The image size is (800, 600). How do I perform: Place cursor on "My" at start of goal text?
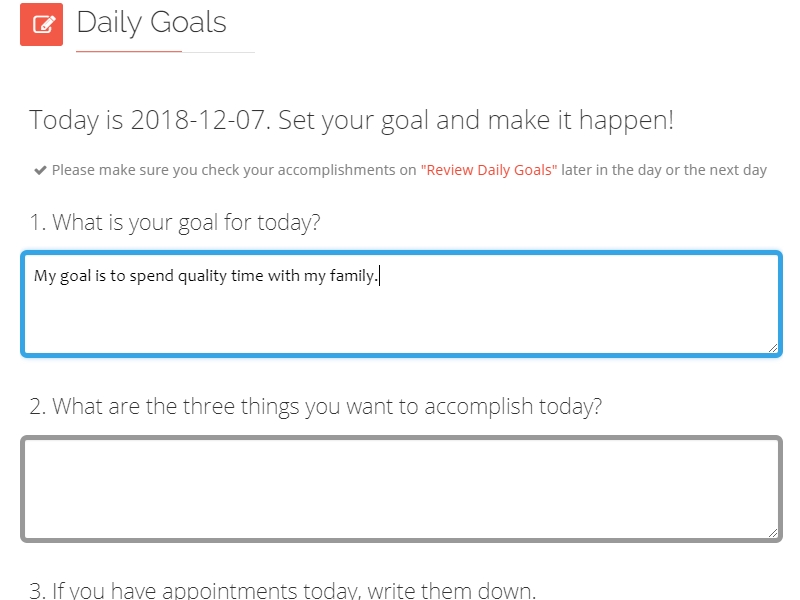[44, 276]
